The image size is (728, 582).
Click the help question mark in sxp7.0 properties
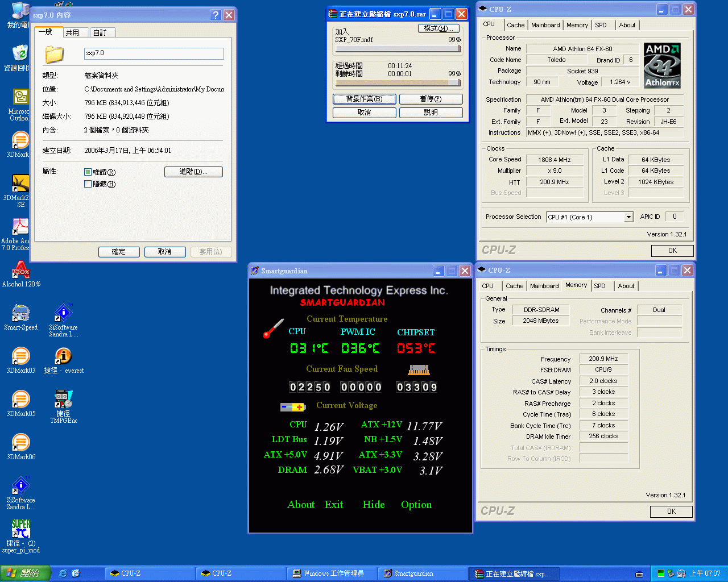pos(216,15)
